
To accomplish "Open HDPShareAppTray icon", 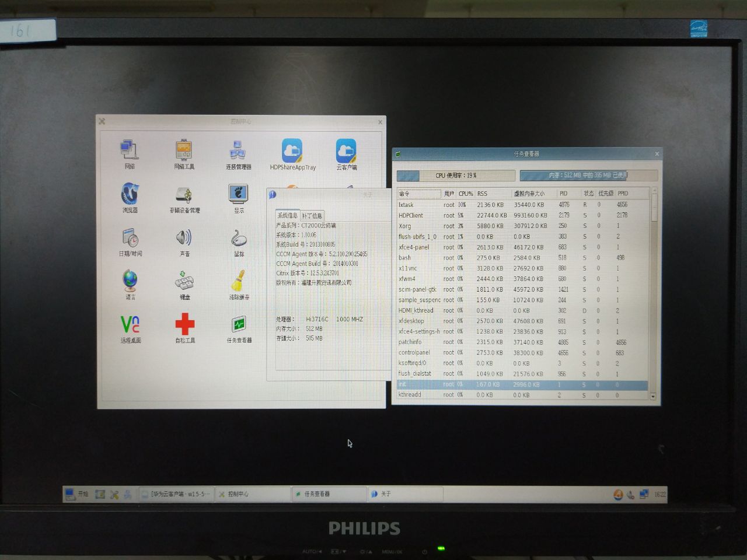I will (292, 155).
